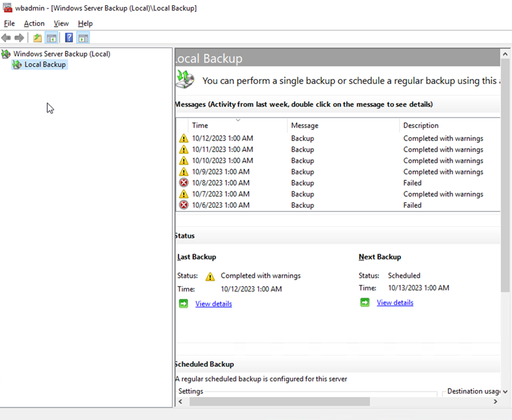The width and height of the screenshot is (512, 420).
Task: Select the 10/11/2023 1:00 AM message row
Action: coord(338,150)
